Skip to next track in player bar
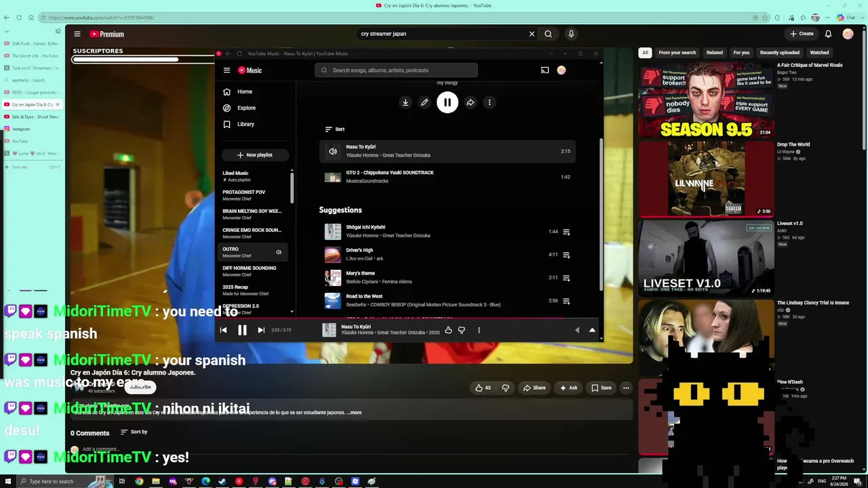Viewport: 868px width, 488px height. pos(261,330)
